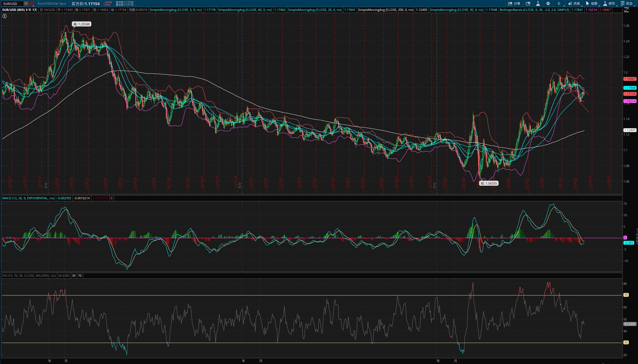The width and height of the screenshot is (638, 364).
Task: Open the 风格 style menu
Action: (574, 3)
